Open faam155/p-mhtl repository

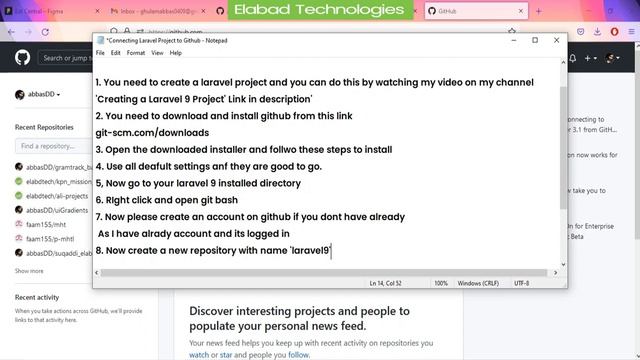(x=50, y=239)
